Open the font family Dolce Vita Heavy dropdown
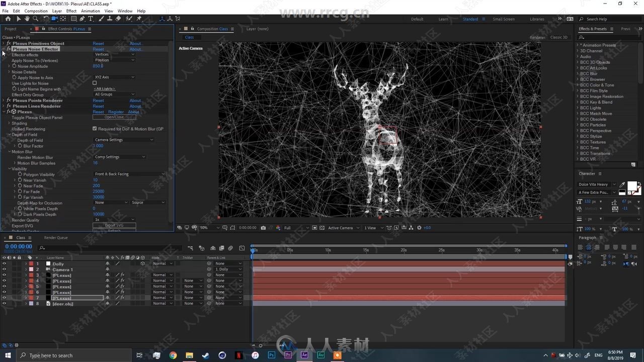Image resolution: width=644 pixels, height=362 pixels. tap(597, 185)
